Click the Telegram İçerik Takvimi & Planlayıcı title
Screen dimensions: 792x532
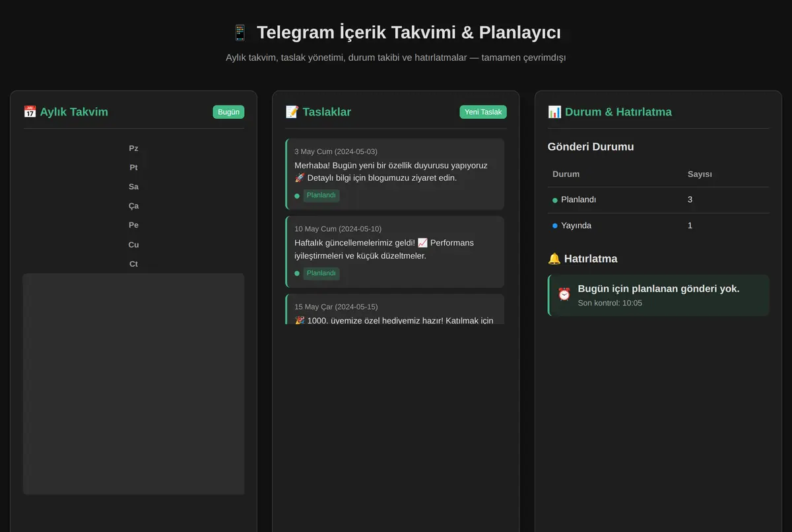tap(409, 32)
